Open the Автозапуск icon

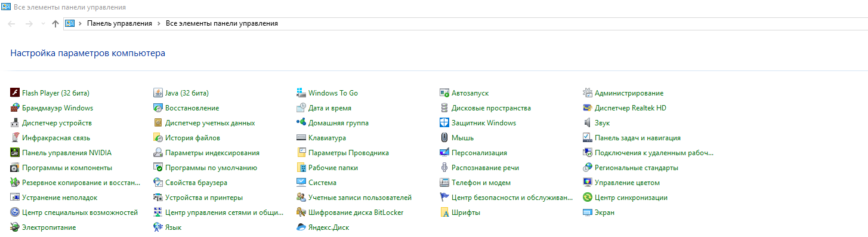(444, 93)
